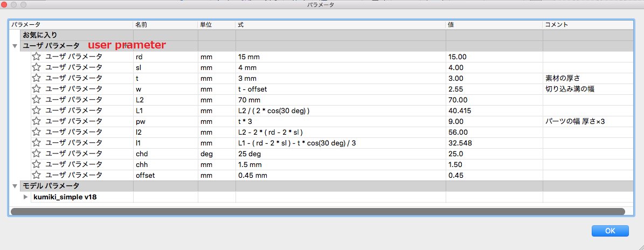The height and width of the screenshot is (250, 644).
Task: Edit the expression 't - offset'
Action: point(341,89)
